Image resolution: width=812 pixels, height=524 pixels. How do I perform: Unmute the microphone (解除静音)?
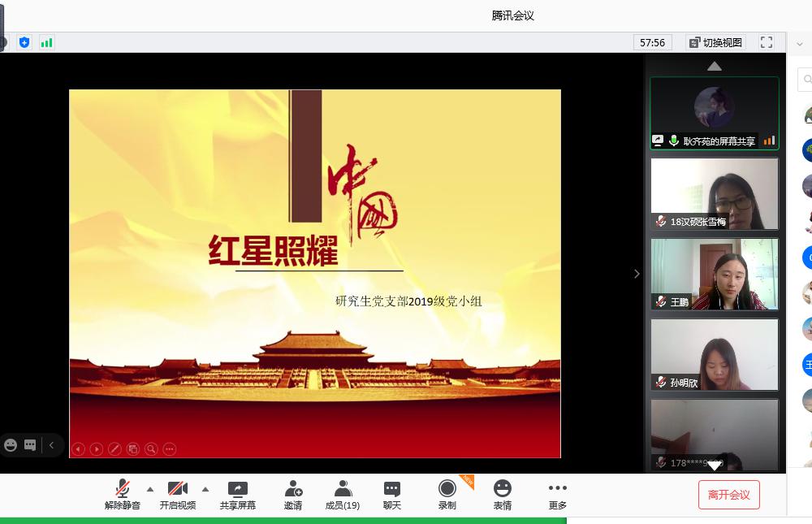pyautogui.click(x=123, y=493)
